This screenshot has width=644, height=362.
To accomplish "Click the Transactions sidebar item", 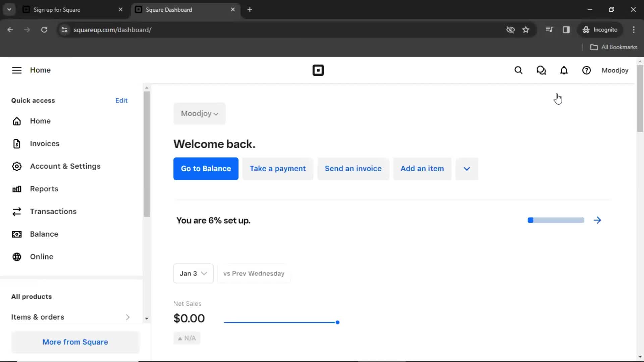I will [53, 211].
